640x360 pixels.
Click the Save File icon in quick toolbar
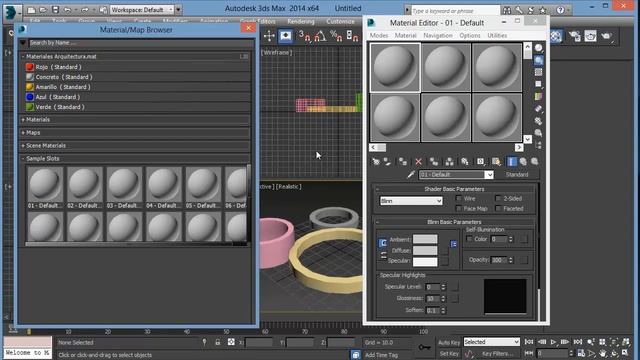pos(56,10)
